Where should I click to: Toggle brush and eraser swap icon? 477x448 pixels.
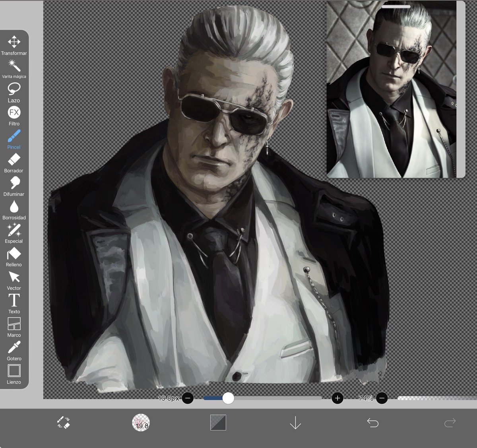(64, 422)
